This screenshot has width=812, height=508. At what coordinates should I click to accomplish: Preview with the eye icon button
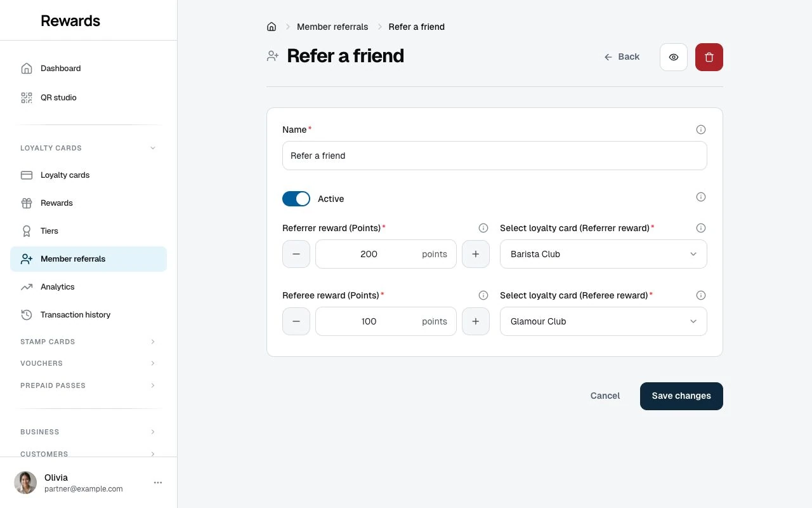click(x=674, y=57)
